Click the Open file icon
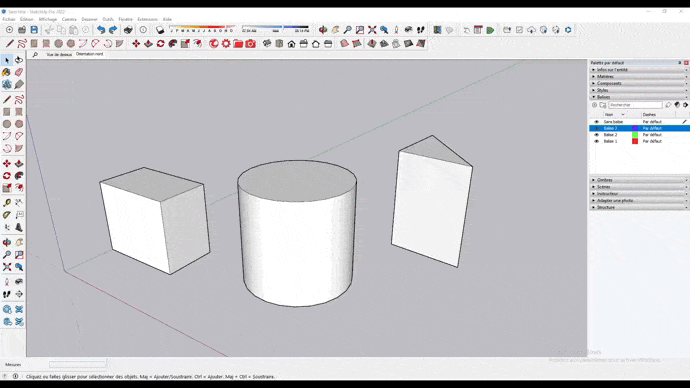690x388 pixels. [22, 30]
